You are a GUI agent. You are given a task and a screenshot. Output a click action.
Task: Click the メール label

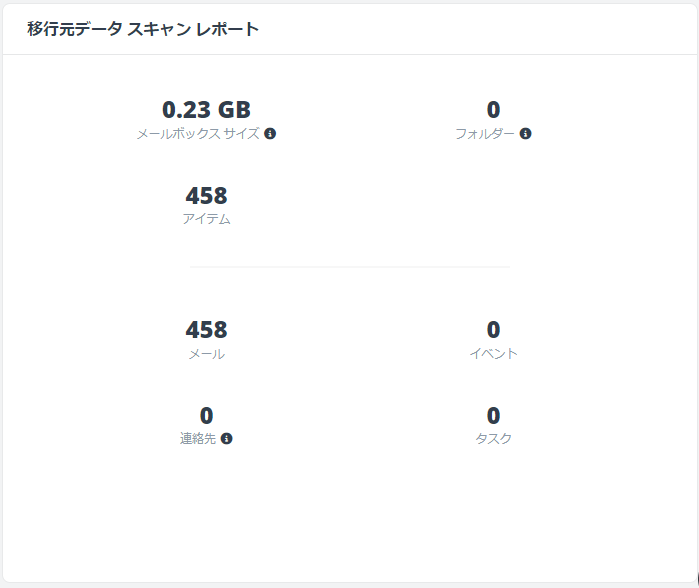coord(206,354)
